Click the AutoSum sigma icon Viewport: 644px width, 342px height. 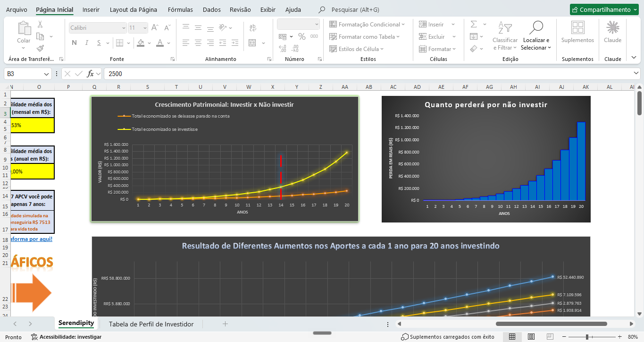point(474,24)
